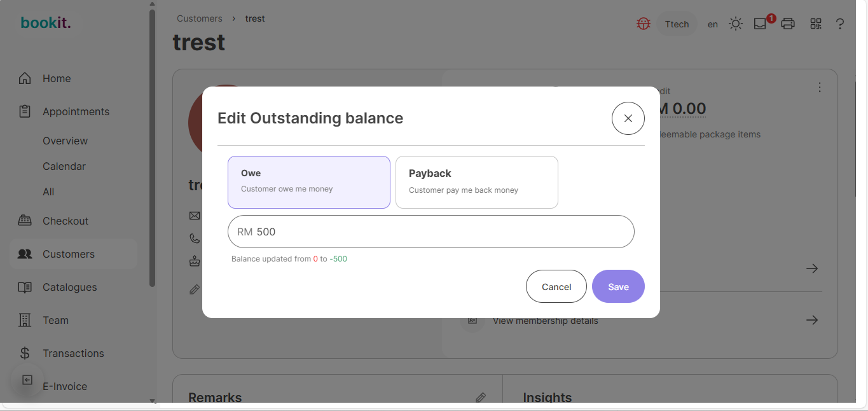Image resolution: width=868 pixels, height=411 pixels.
Task: Select the Payback option card
Action: pos(476,182)
